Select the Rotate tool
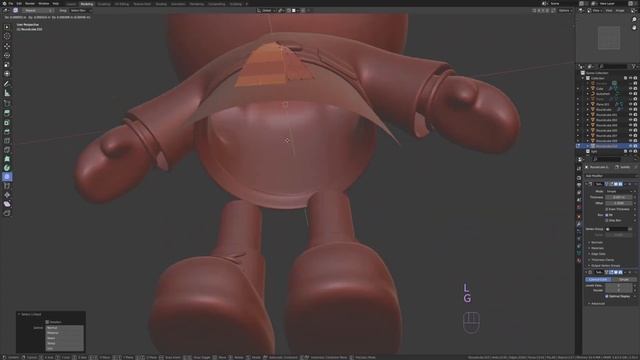640x360 pixels. [x=7, y=55]
